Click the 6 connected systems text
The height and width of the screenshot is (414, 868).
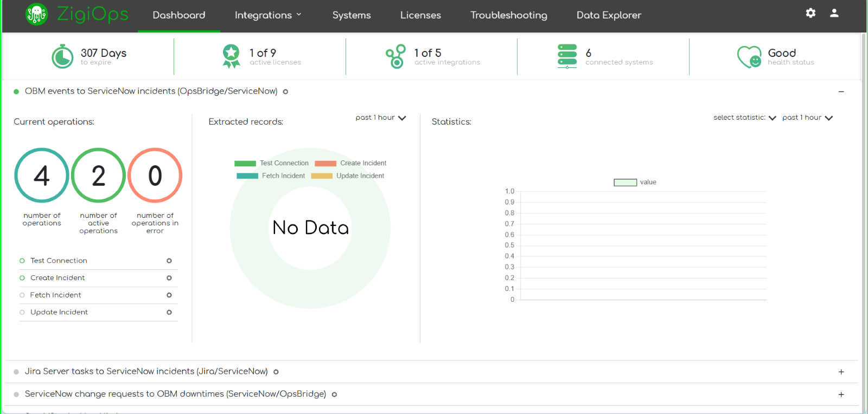(619, 56)
